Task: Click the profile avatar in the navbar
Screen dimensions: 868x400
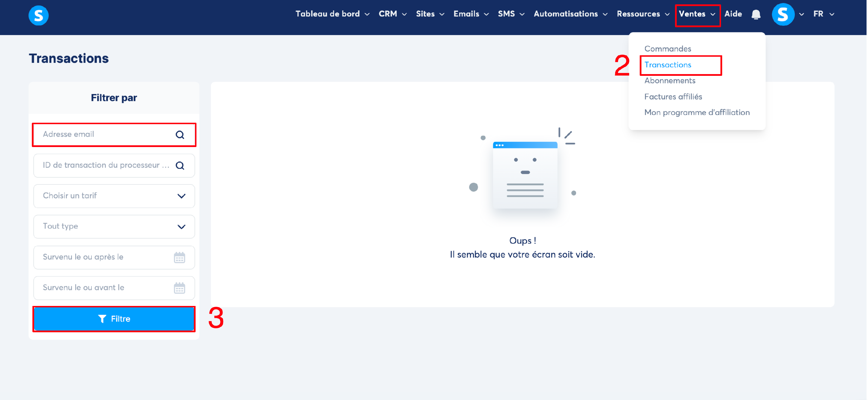Action: pyautogui.click(x=783, y=14)
